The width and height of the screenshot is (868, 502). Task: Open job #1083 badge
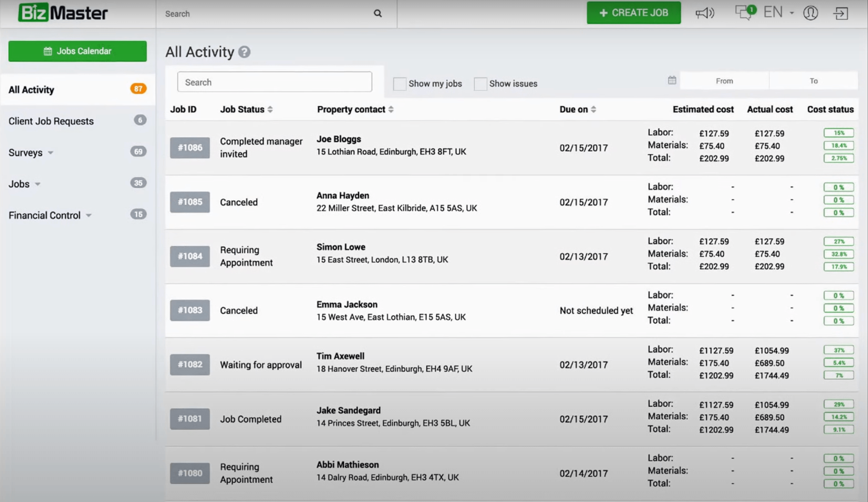point(190,310)
